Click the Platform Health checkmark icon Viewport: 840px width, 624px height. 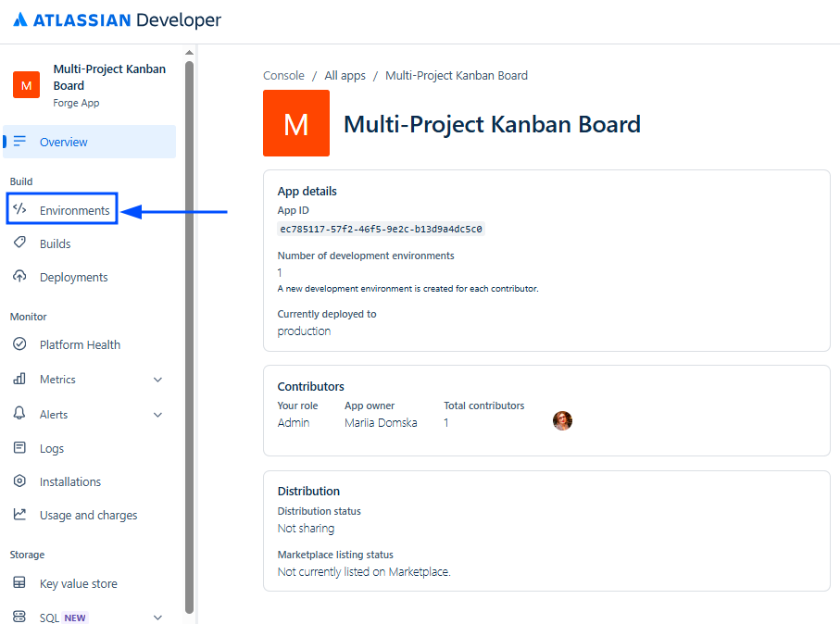click(x=19, y=344)
